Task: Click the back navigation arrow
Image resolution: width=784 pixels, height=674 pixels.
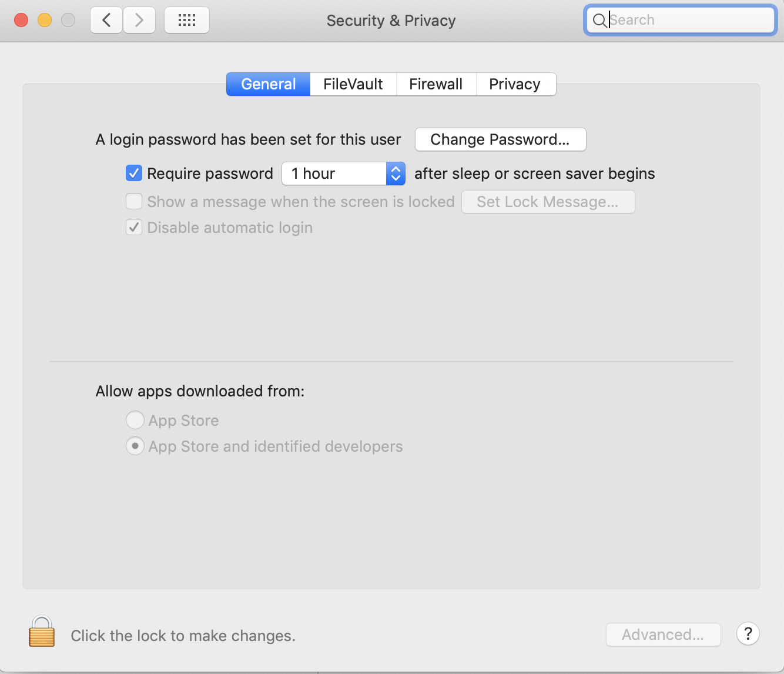Action: pos(106,19)
